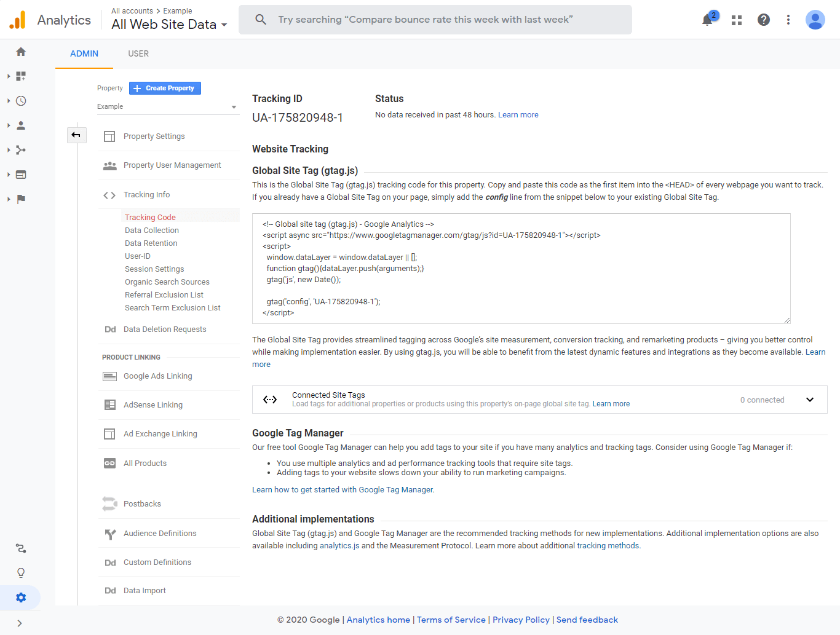Open the Google apps grid icon
The height and width of the screenshot is (635, 840).
[x=737, y=20]
